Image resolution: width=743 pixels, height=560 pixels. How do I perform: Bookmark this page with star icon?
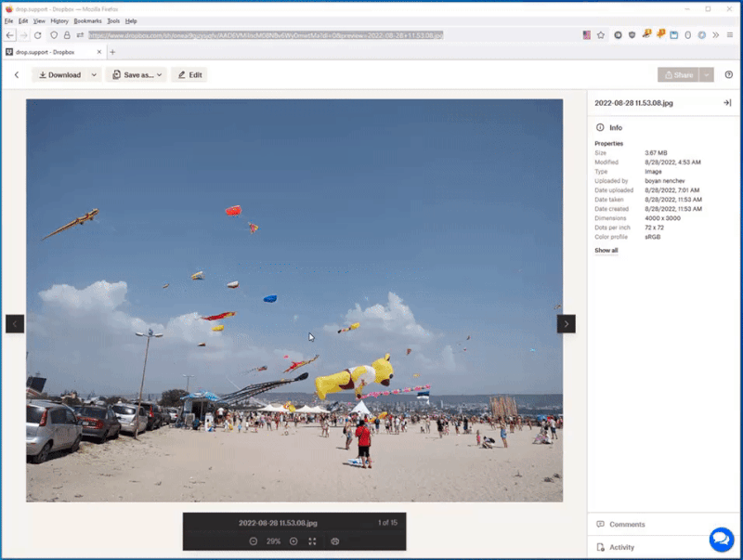click(601, 34)
